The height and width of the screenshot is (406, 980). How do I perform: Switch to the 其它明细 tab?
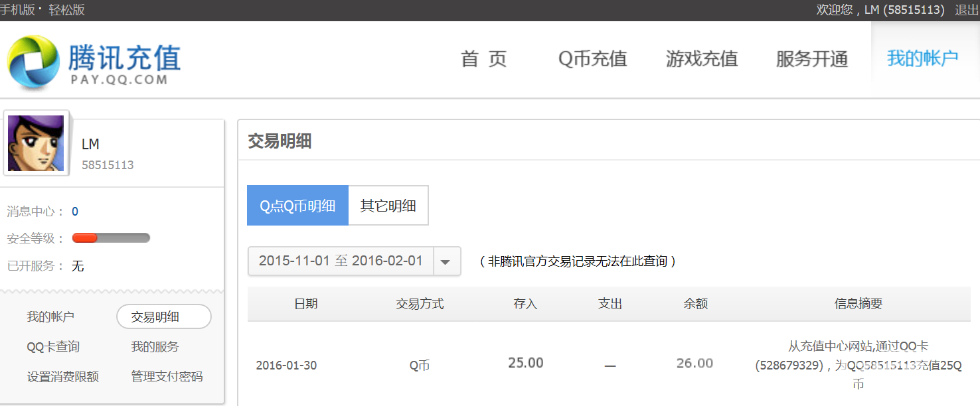coord(388,206)
